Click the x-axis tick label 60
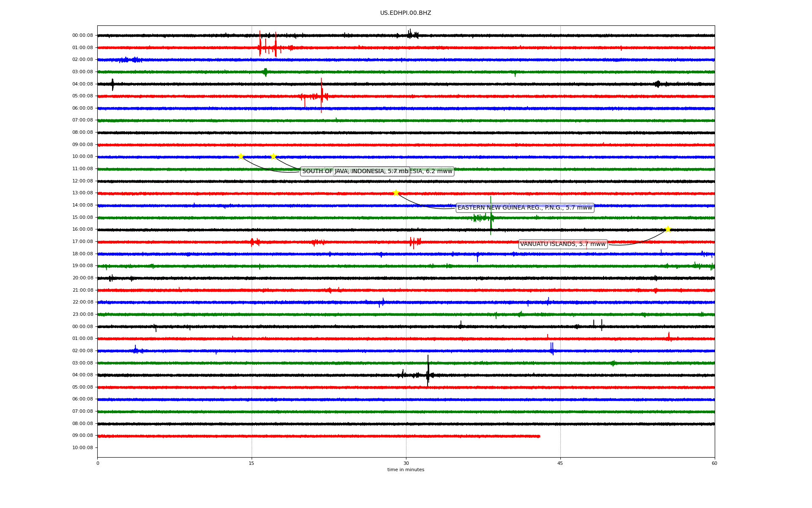The height and width of the screenshot is (508, 812). [714, 463]
